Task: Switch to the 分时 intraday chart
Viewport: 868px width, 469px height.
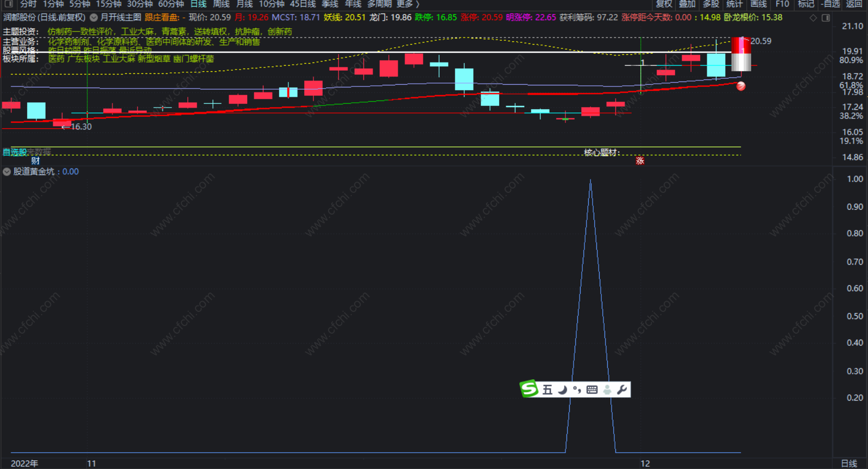Action: [x=28, y=4]
